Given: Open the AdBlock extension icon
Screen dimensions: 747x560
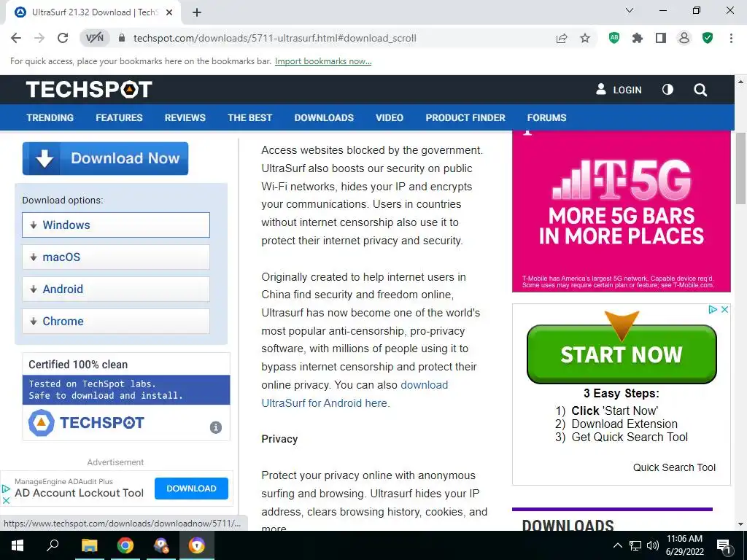Looking at the screenshot, I should click(x=614, y=38).
